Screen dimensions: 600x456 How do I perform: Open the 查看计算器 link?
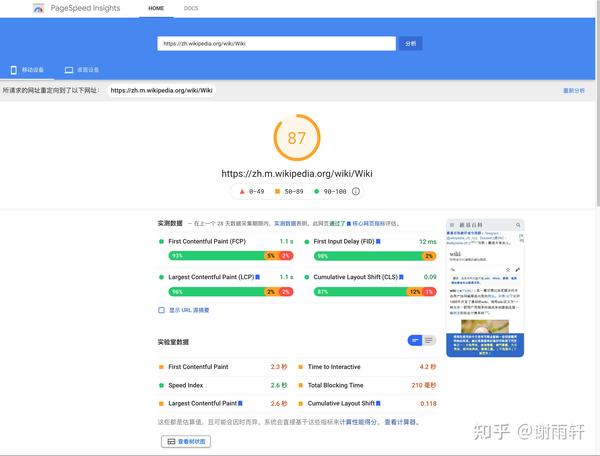(x=400, y=422)
